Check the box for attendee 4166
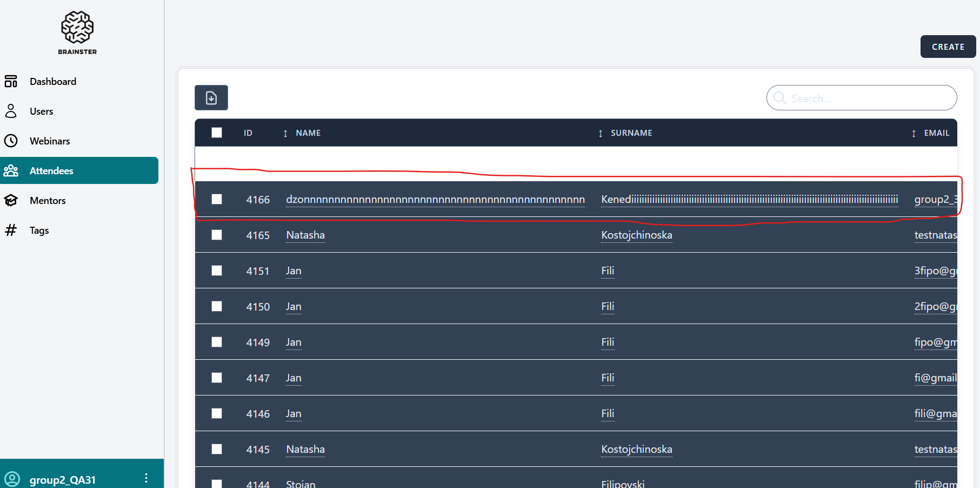Viewport: 980px width, 488px height. (217, 199)
